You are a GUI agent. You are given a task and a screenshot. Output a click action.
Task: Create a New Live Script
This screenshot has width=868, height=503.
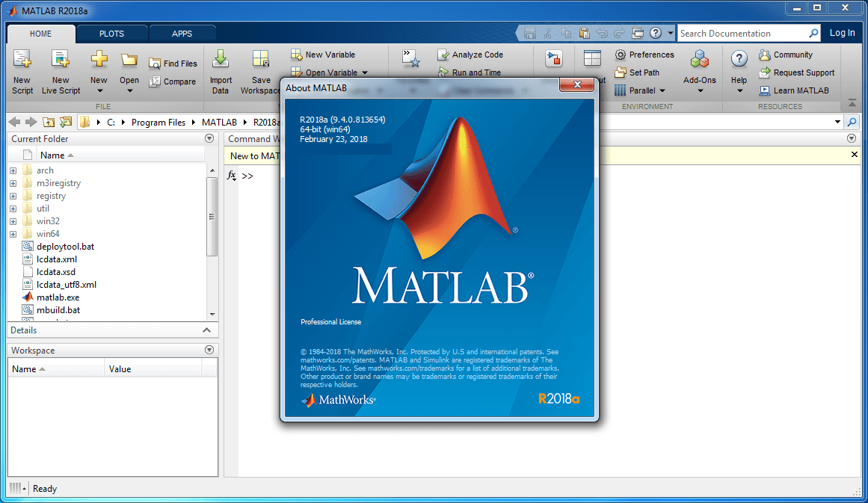coord(61,72)
